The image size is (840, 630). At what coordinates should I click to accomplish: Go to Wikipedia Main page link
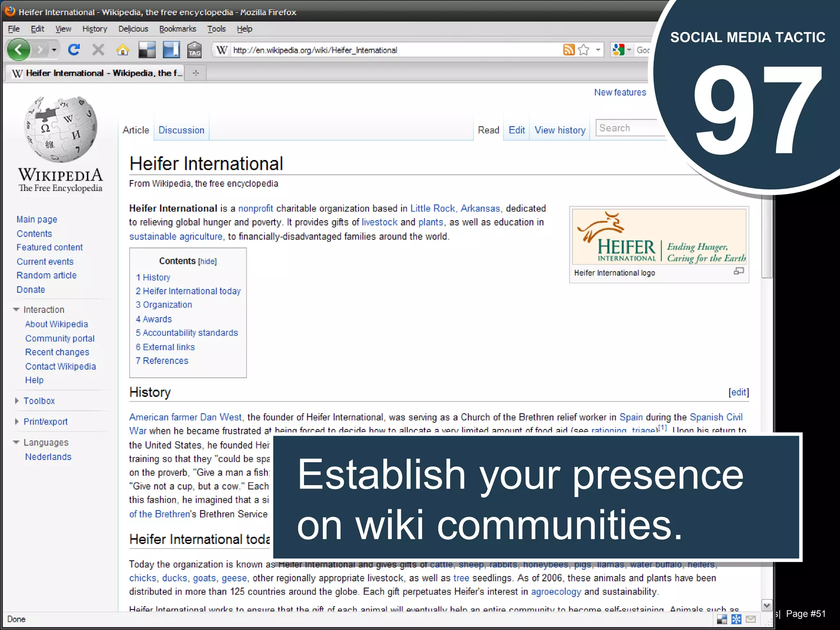37,219
